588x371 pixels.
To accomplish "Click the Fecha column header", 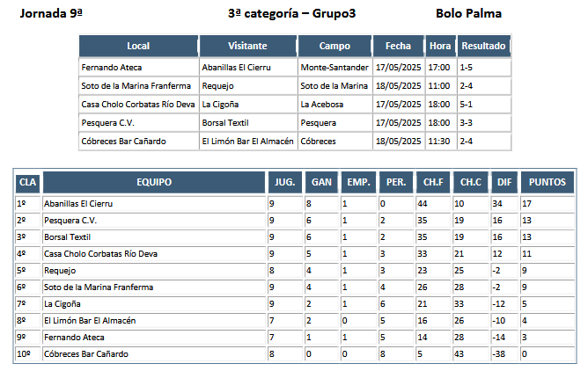I will click(x=398, y=46).
